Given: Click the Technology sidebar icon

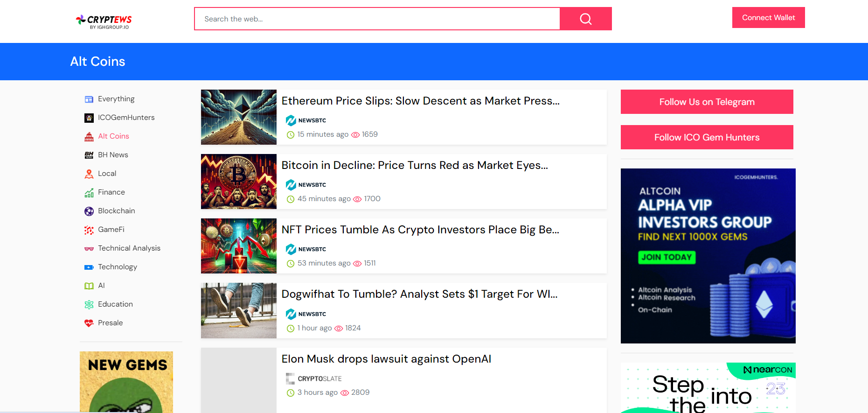Looking at the screenshot, I should tap(89, 267).
